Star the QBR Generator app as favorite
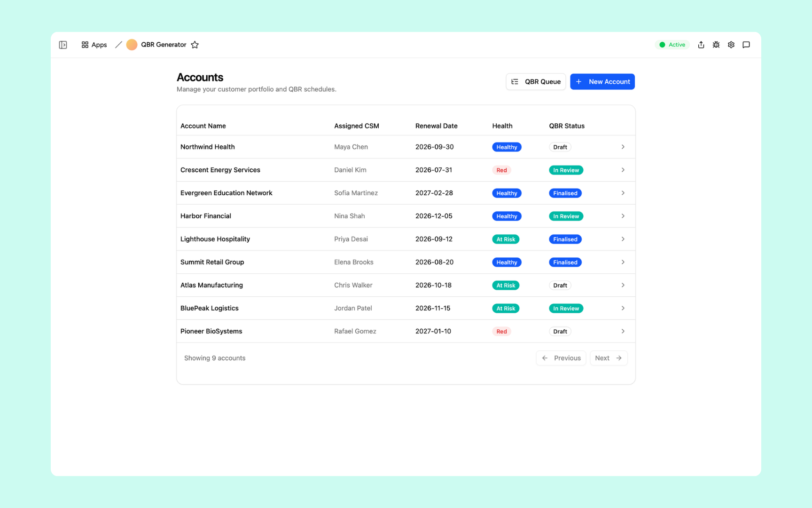Image resolution: width=812 pixels, height=508 pixels. (x=195, y=45)
